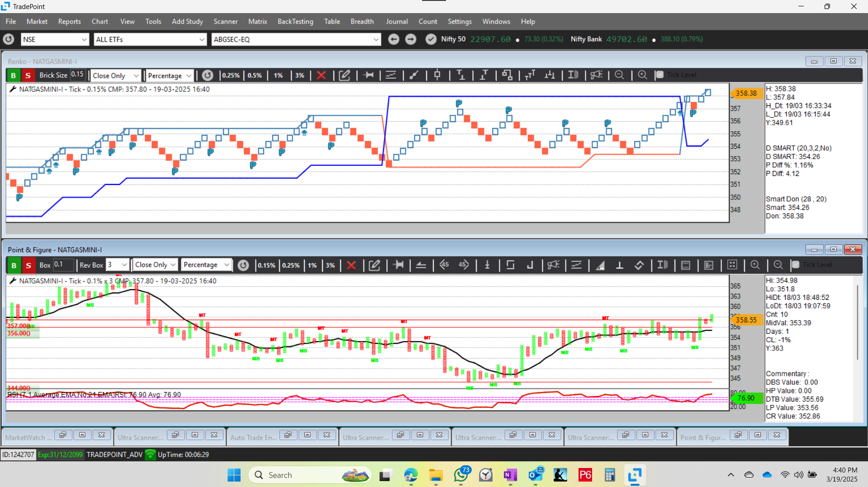This screenshot has height=487, width=868.
Task: Go to next symbol with right arrow button
Action: [411, 39]
